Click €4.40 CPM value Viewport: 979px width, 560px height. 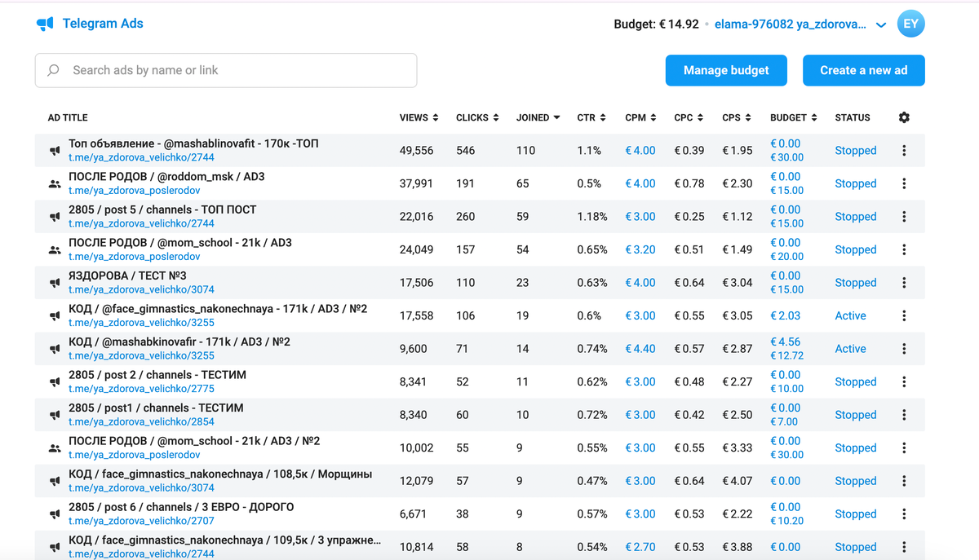(640, 349)
